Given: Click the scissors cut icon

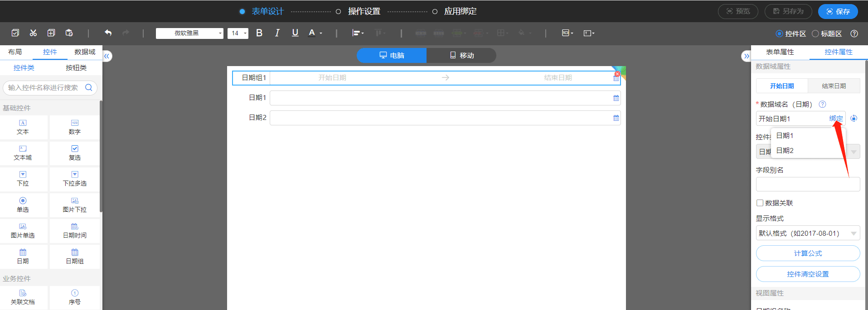Looking at the screenshot, I should (x=33, y=33).
